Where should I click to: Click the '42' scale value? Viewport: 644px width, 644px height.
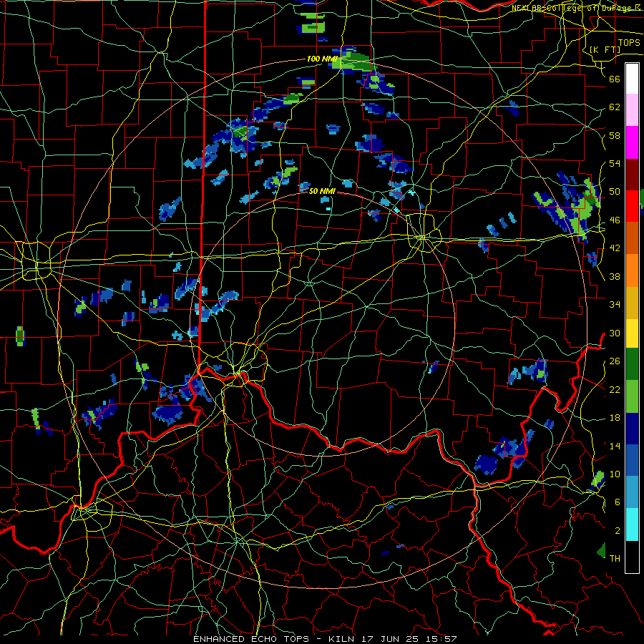[x=615, y=248]
